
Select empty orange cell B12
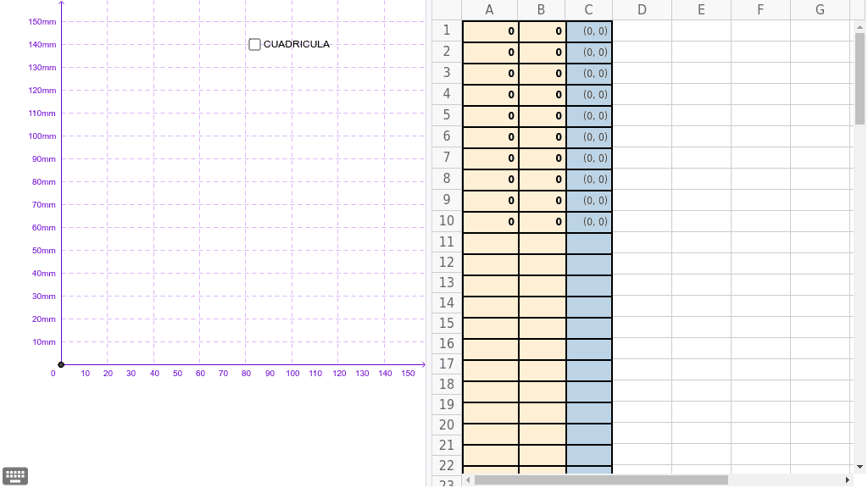point(542,264)
